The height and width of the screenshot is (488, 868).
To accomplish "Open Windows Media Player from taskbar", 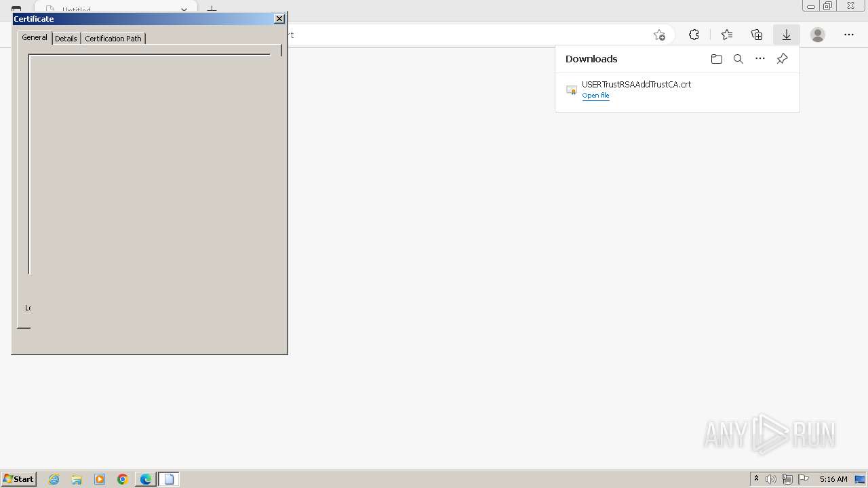I will pyautogui.click(x=100, y=479).
